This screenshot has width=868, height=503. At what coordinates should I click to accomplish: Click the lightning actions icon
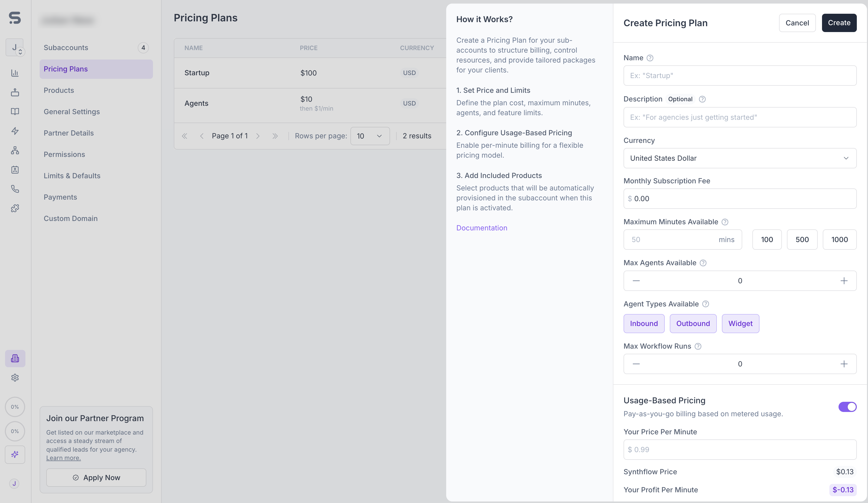click(15, 131)
